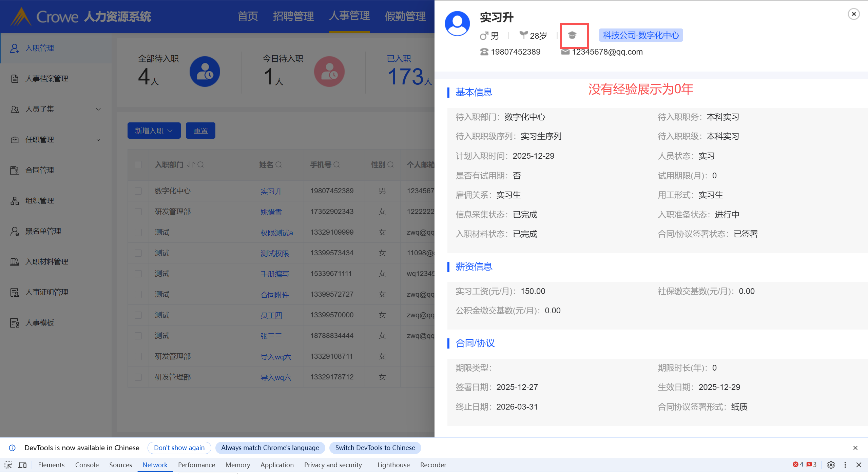Open the 新增入职 dropdown button
Viewport: 868px width, 474px height.
pos(154,131)
